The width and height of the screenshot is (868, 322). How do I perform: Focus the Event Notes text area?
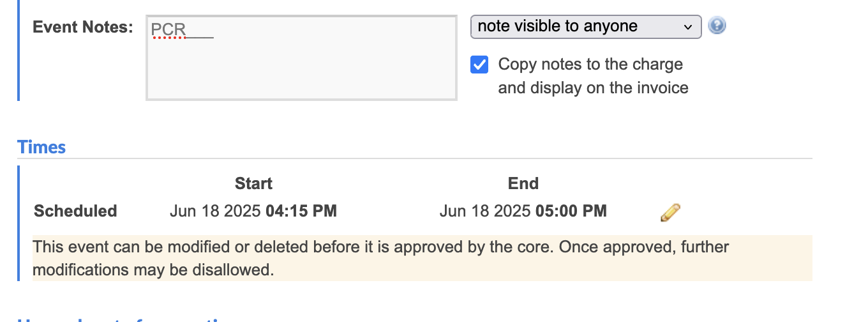[301, 58]
